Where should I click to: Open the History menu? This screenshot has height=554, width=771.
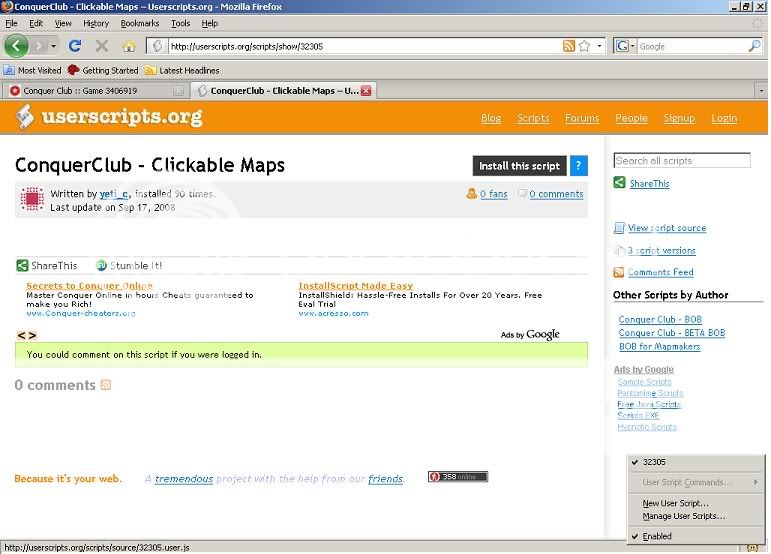(96, 23)
